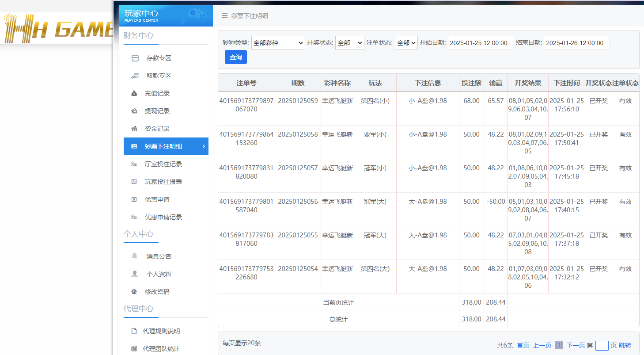
Task: Open the 消息公告 announcements menu item
Action: (157, 256)
